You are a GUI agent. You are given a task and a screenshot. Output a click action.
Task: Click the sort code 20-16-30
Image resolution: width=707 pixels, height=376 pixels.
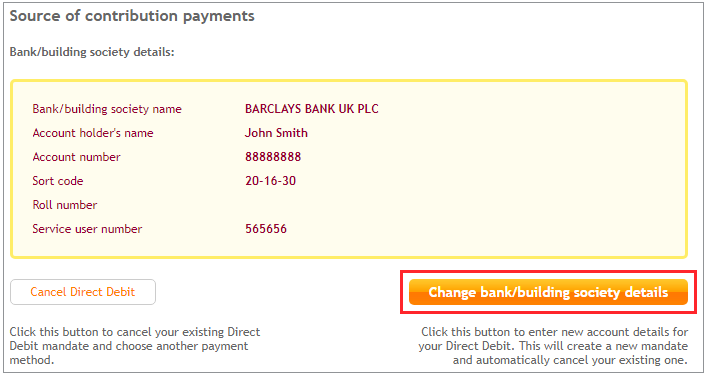click(x=271, y=181)
